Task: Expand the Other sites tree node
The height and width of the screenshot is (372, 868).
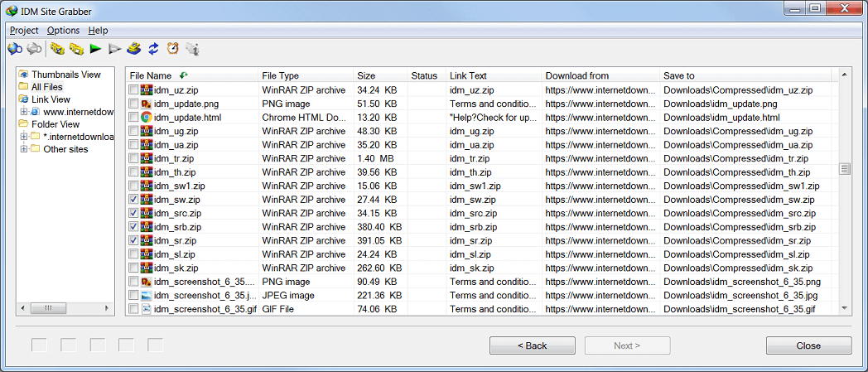Action: [23, 150]
